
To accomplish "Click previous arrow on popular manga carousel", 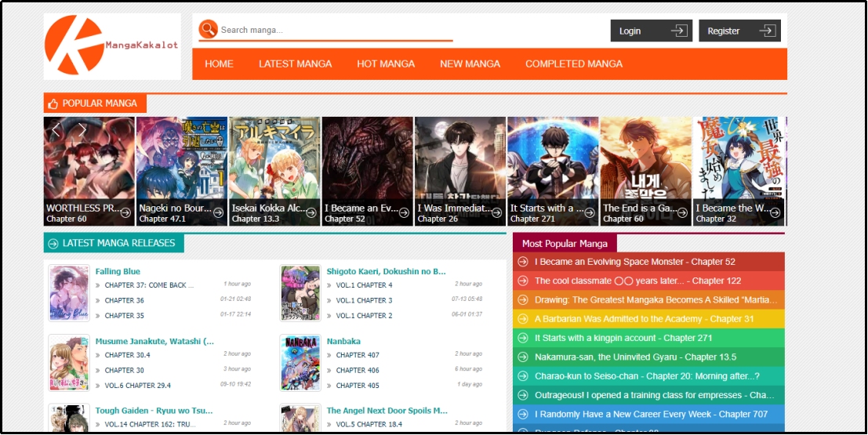I will pyautogui.click(x=56, y=131).
